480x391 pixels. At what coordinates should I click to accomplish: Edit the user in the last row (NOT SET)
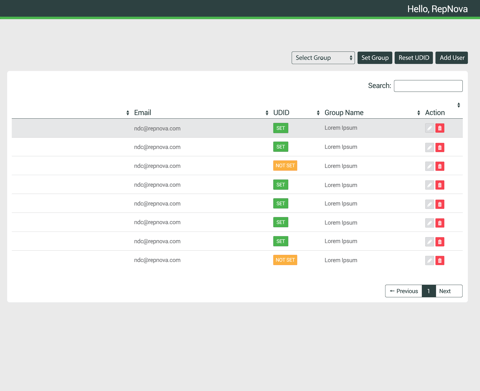pyautogui.click(x=429, y=260)
